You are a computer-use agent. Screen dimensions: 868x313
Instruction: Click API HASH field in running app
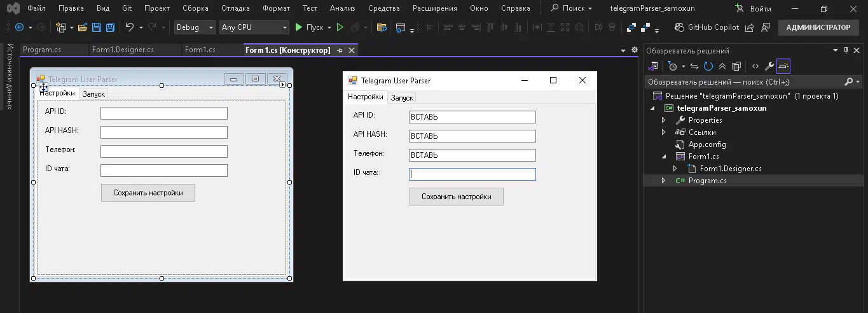tap(472, 136)
